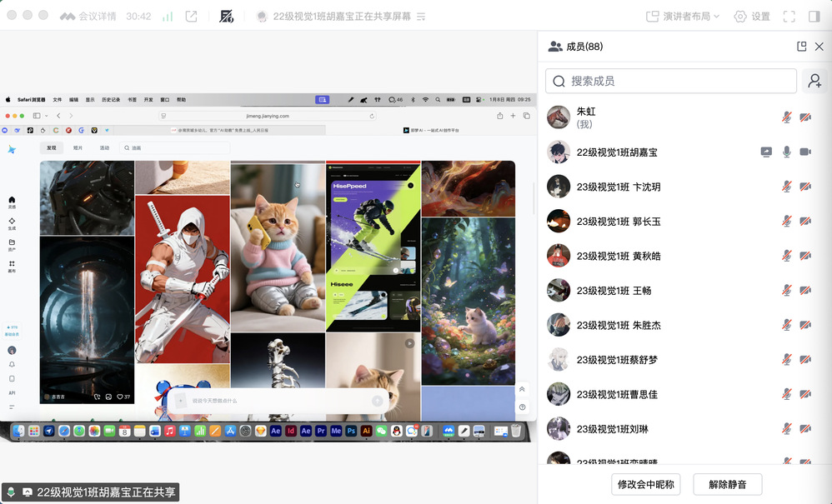Click the 修改会中昵称 button
This screenshot has width=832, height=504.
pos(646,484)
